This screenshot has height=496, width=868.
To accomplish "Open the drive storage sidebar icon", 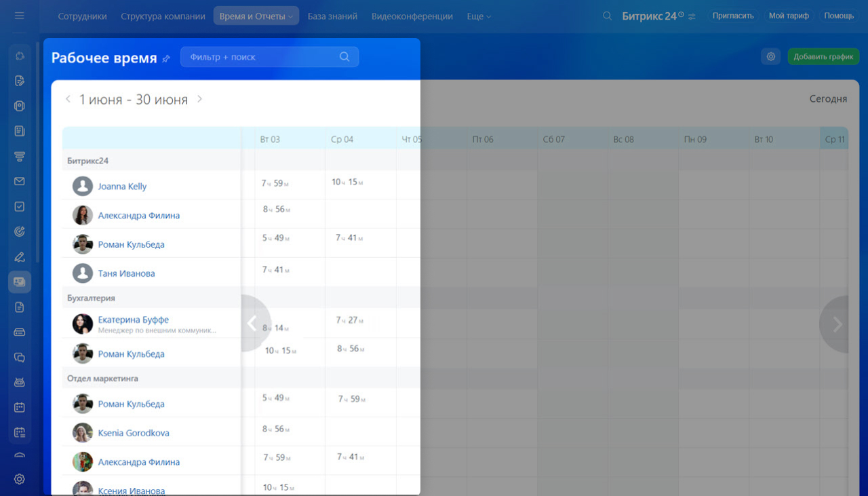I will coord(20,332).
